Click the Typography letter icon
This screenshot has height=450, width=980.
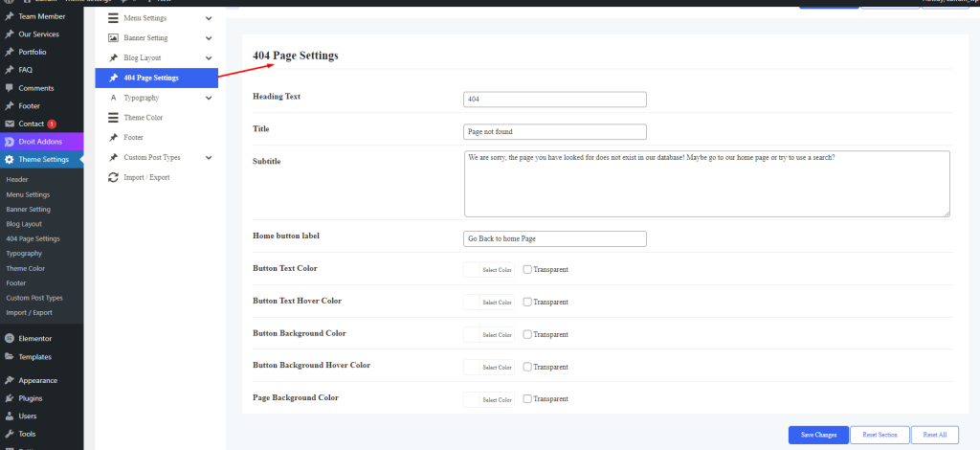tap(113, 98)
